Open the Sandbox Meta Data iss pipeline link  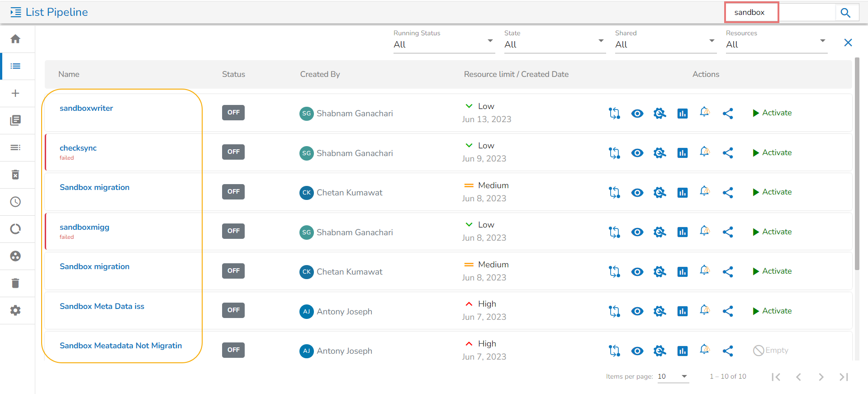(102, 306)
